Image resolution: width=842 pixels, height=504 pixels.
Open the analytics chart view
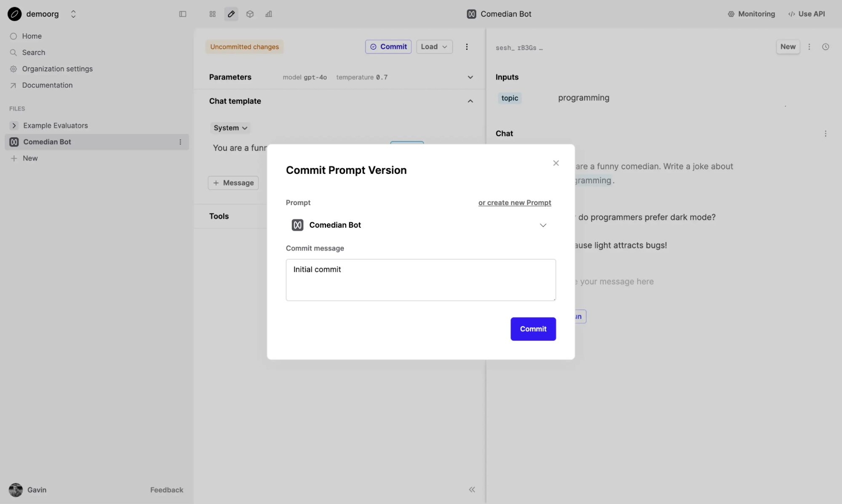[268, 14]
